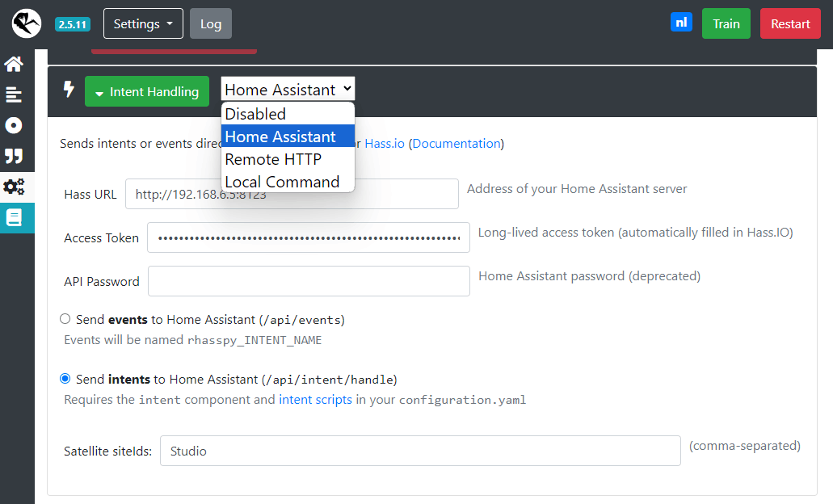The image size is (833, 504).
Task: Open the Documentation link
Action: point(456,144)
